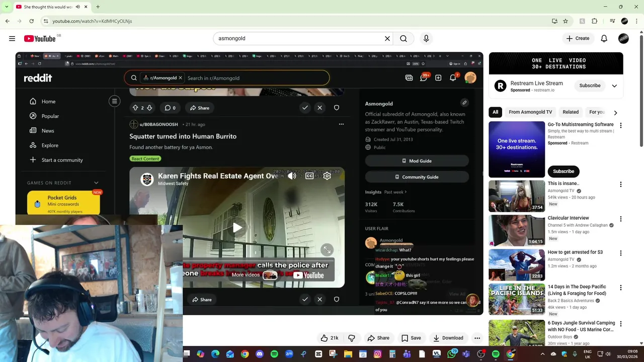Image resolution: width=644 pixels, height=362 pixels.
Task: Click the install app icon in address bar
Action: click(x=554, y=21)
